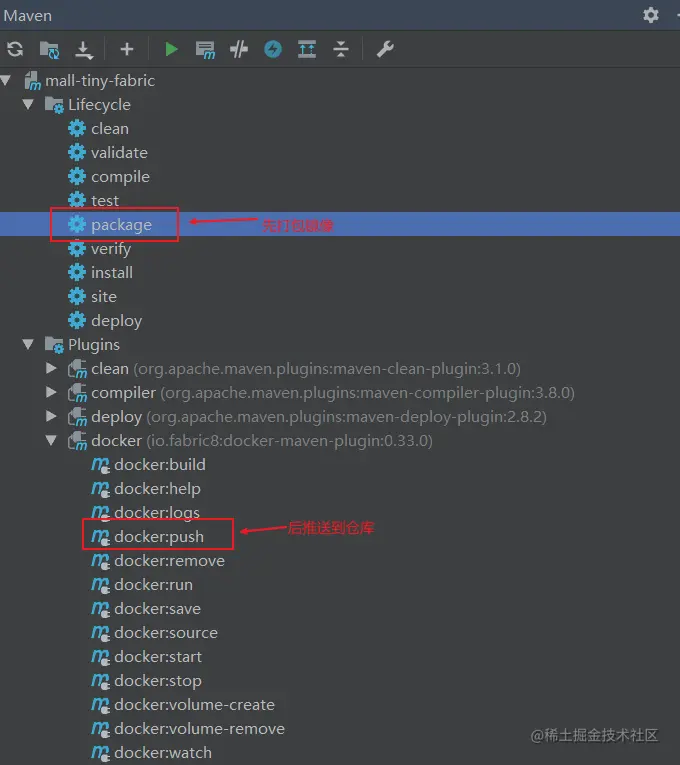Select docker:volume-remove goal
This screenshot has height=765, width=680.
pyautogui.click(x=199, y=728)
